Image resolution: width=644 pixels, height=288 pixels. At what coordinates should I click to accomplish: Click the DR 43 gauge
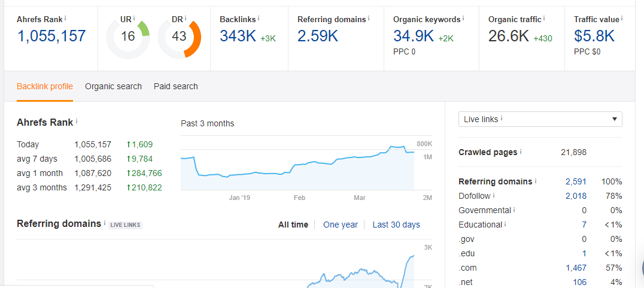pyautogui.click(x=180, y=37)
